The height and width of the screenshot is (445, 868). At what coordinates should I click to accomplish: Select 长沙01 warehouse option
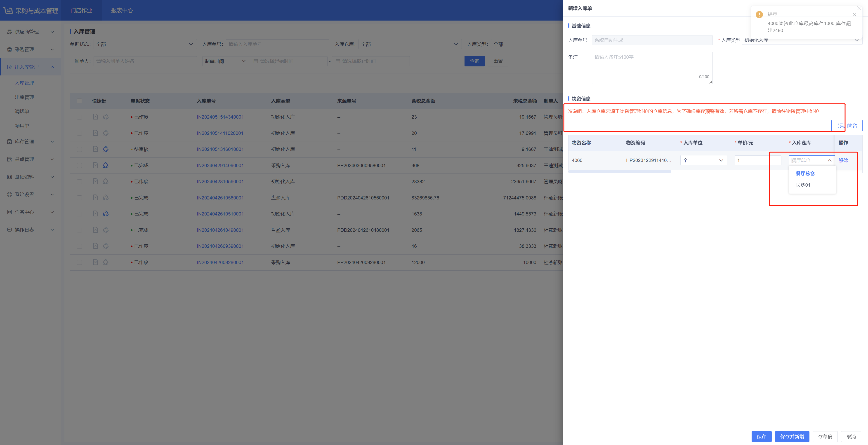point(812,185)
